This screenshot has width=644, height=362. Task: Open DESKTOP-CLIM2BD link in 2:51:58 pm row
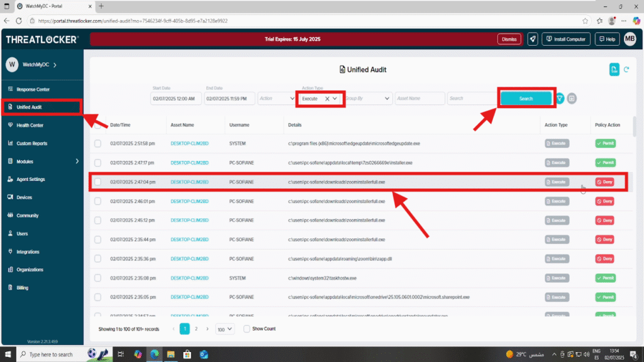[189, 144]
